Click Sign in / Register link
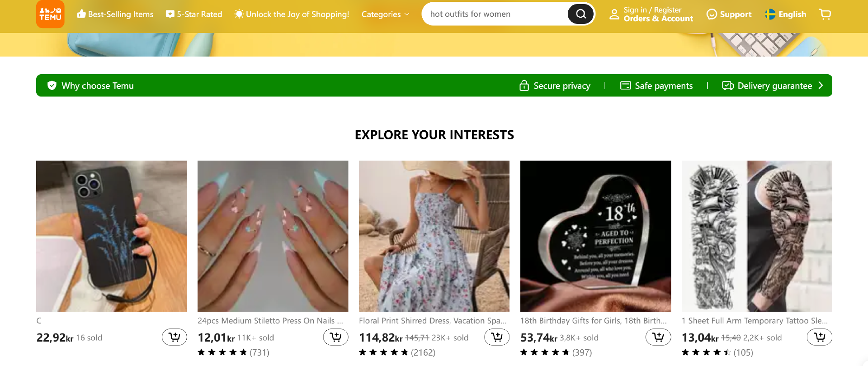Image resolution: width=868 pixels, height=366 pixels. [652, 10]
